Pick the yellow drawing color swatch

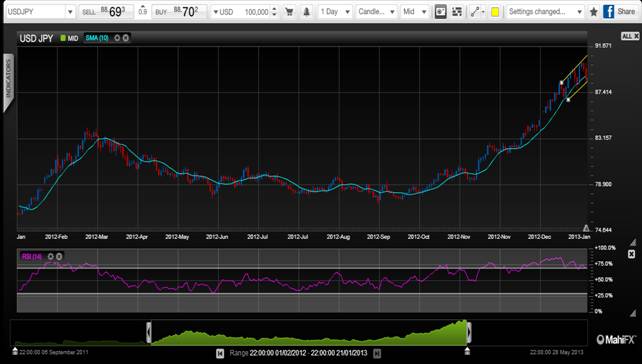[495, 12]
